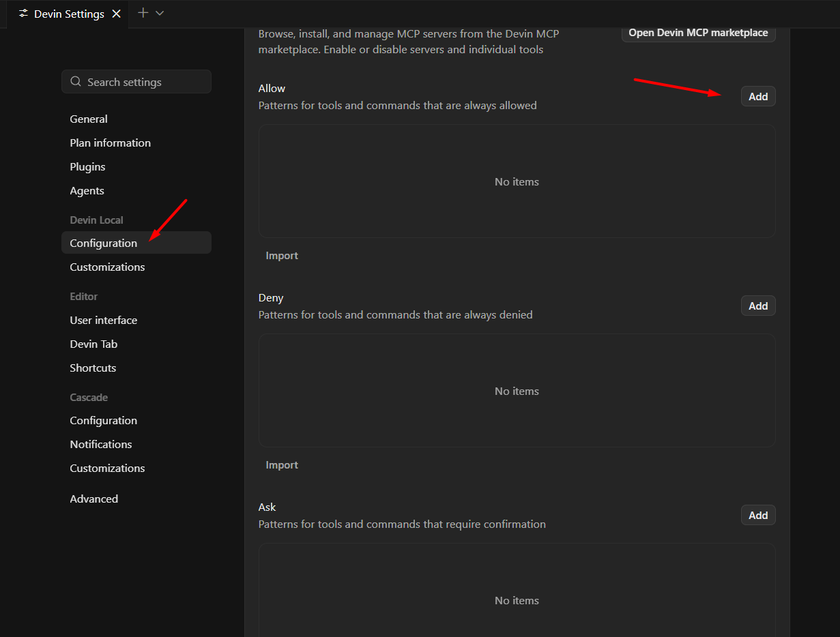
Task: Add a pattern to the Ask list
Action: [758, 516]
